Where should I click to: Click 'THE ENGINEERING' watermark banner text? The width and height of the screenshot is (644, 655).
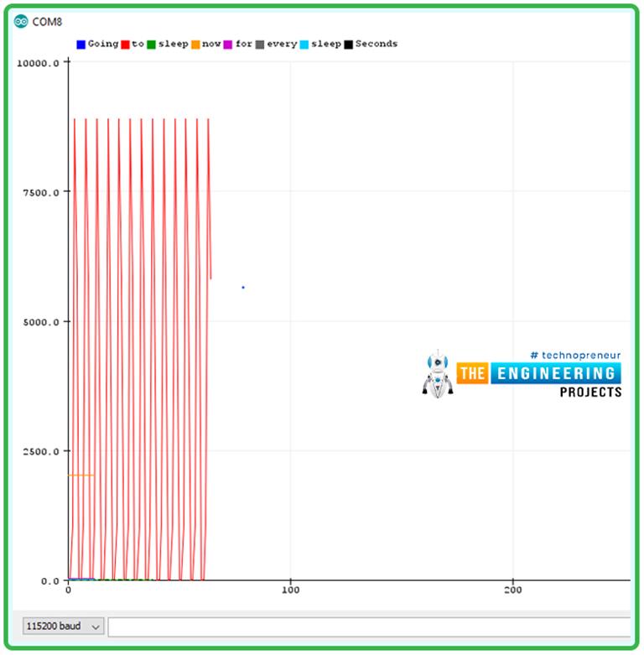[538, 373]
